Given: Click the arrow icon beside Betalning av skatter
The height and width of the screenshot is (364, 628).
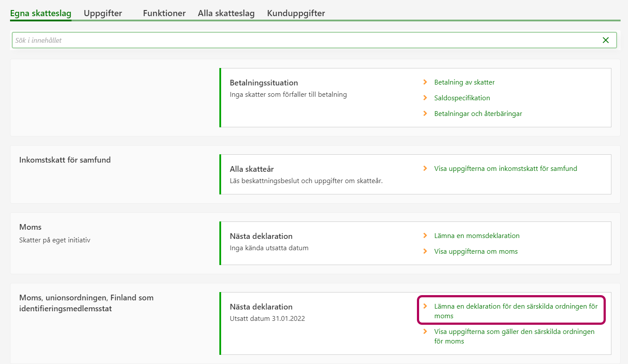Looking at the screenshot, I should click(x=425, y=82).
